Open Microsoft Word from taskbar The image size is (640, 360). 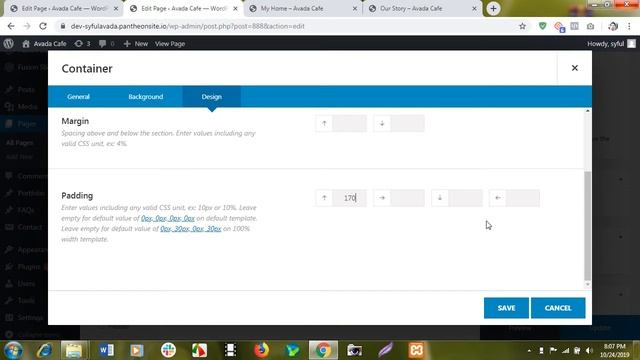(x=106, y=350)
